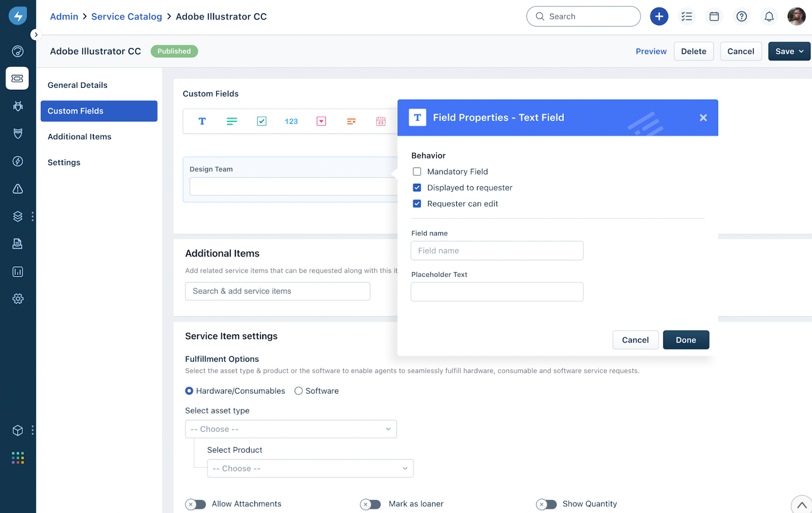The image size is (812, 513).
Task: Click the top Search box
Action: [584, 16]
